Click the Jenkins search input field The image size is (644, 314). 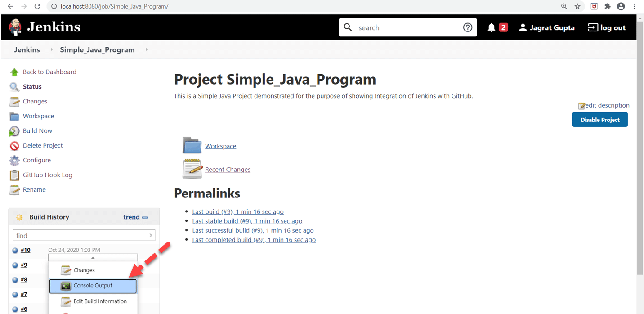tap(408, 27)
